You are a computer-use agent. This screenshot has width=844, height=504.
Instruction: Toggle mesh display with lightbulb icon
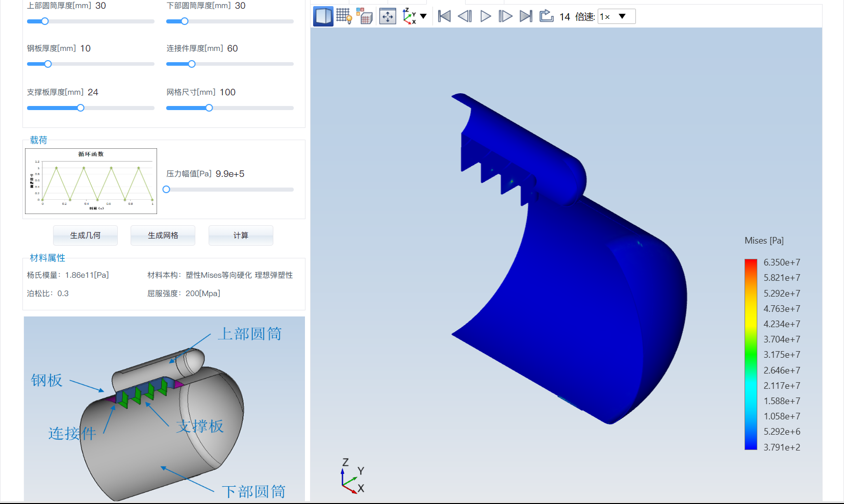[344, 16]
